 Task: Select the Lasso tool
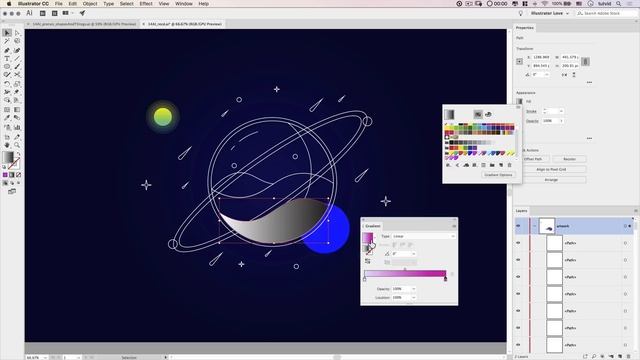pyautogui.click(x=17, y=41)
